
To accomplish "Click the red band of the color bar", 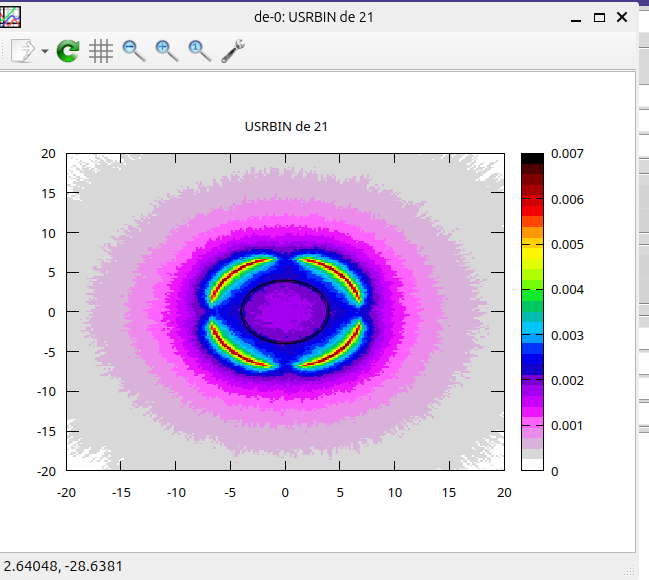I will point(532,210).
